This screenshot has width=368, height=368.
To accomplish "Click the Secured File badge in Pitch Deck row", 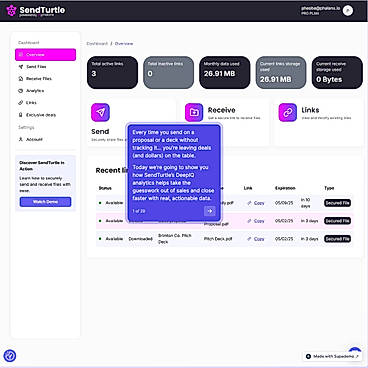I will (337, 239).
